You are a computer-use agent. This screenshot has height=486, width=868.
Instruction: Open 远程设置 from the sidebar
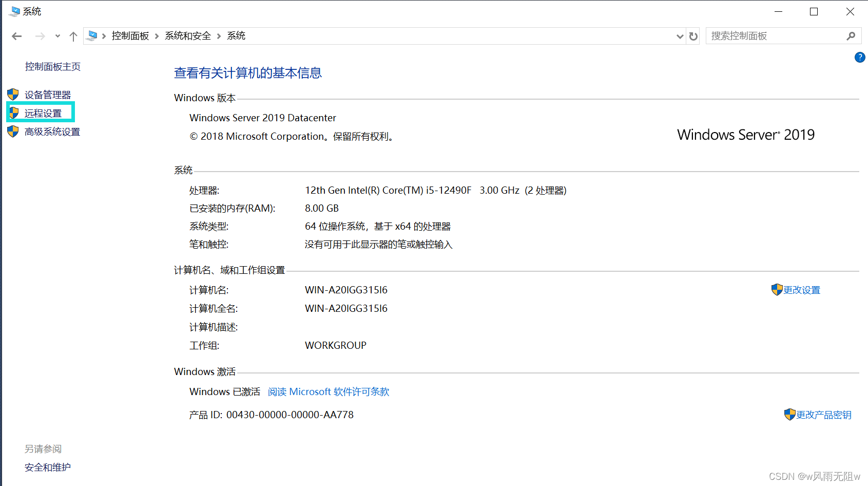(43, 113)
